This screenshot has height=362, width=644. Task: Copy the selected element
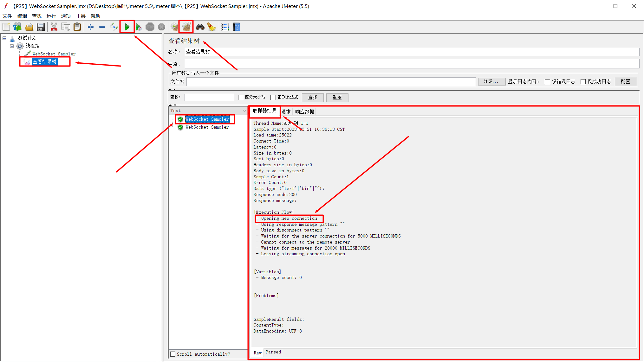tap(66, 27)
